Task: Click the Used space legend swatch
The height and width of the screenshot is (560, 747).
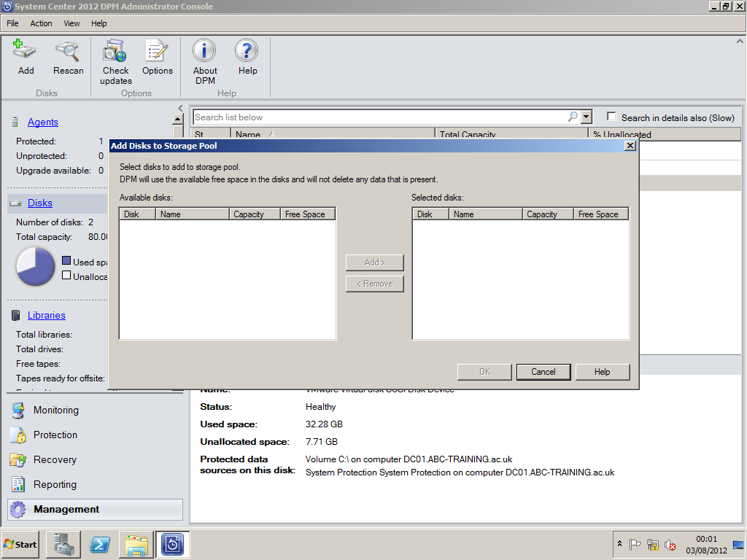Action: point(66,260)
